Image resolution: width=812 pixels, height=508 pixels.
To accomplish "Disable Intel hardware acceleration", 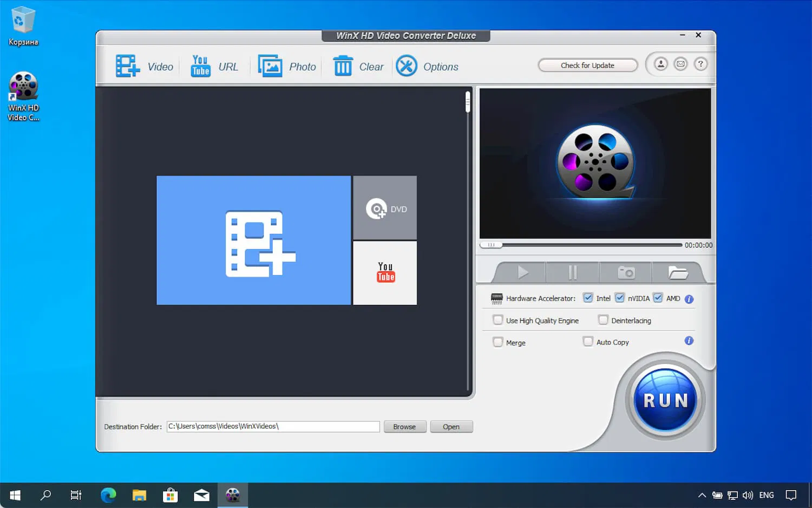I will pyautogui.click(x=588, y=298).
